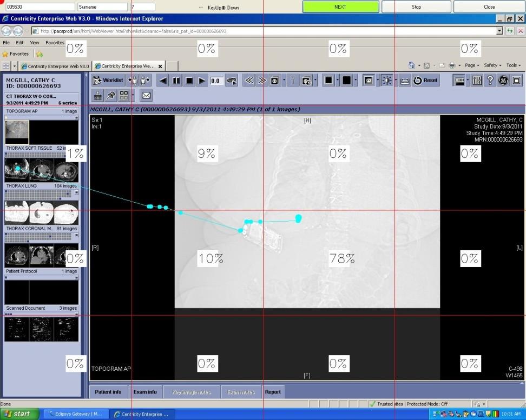Viewport: 526px width, 420px height.
Task: Open the Worklist
Action: coord(108,81)
